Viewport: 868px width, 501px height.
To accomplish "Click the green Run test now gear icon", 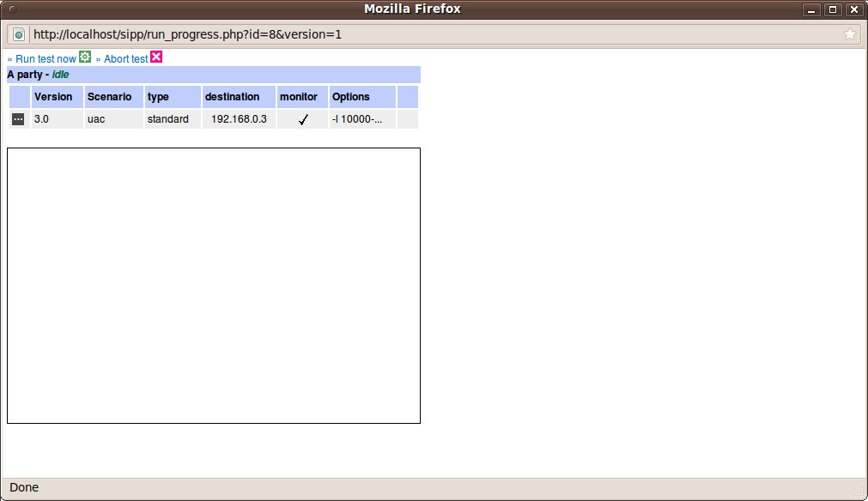I will (x=85, y=57).
